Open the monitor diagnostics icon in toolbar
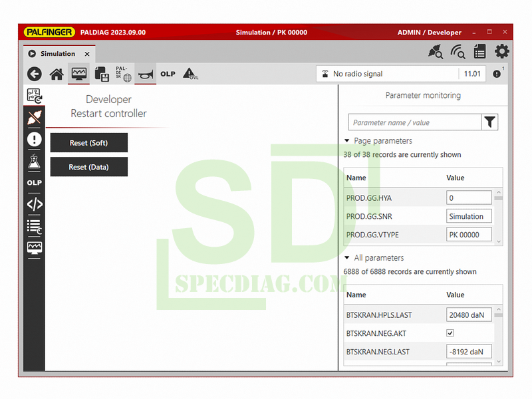 (x=79, y=74)
